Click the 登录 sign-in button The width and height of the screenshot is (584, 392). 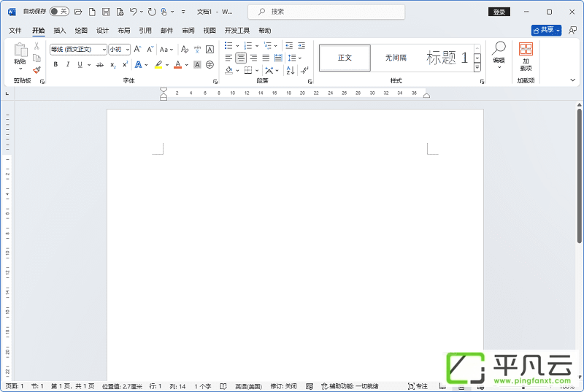pos(499,12)
